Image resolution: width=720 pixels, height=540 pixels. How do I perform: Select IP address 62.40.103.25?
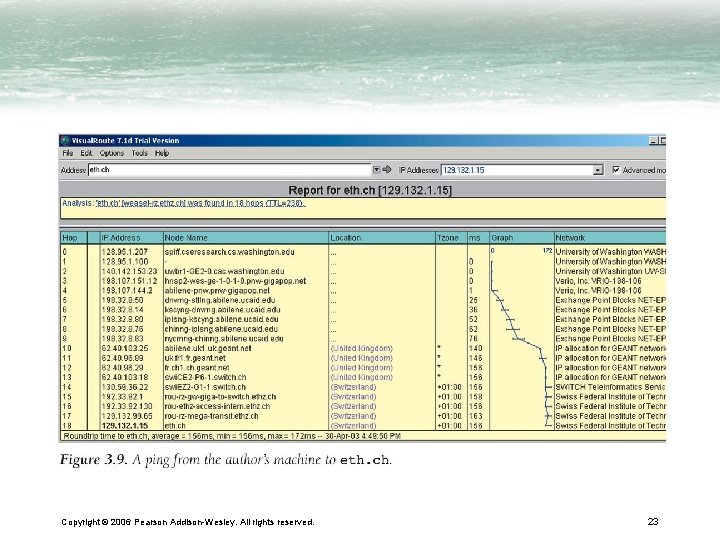(124, 349)
